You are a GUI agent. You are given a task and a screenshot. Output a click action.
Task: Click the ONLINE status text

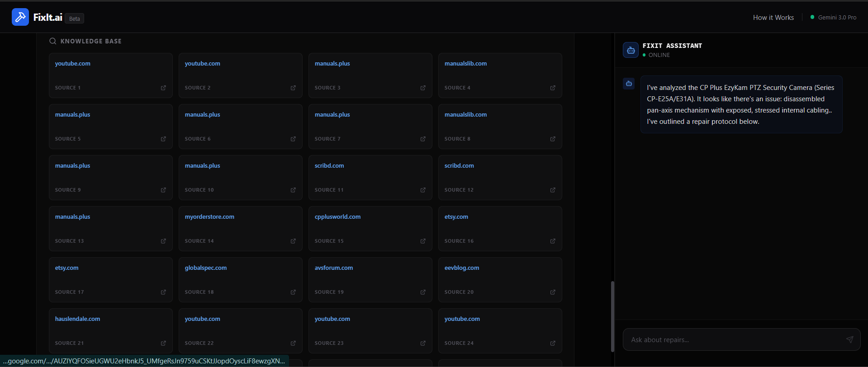tap(659, 55)
